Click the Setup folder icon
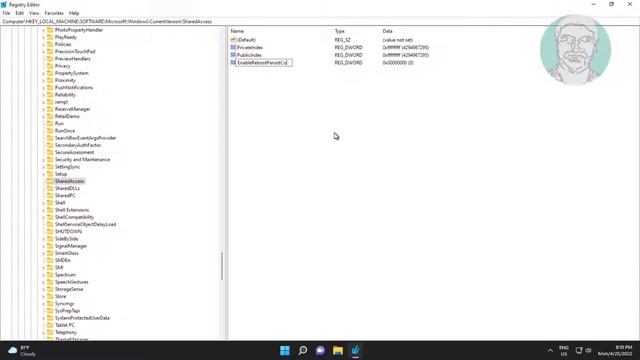The height and width of the screenshot is (360, 640). click(x=50, y=174)
